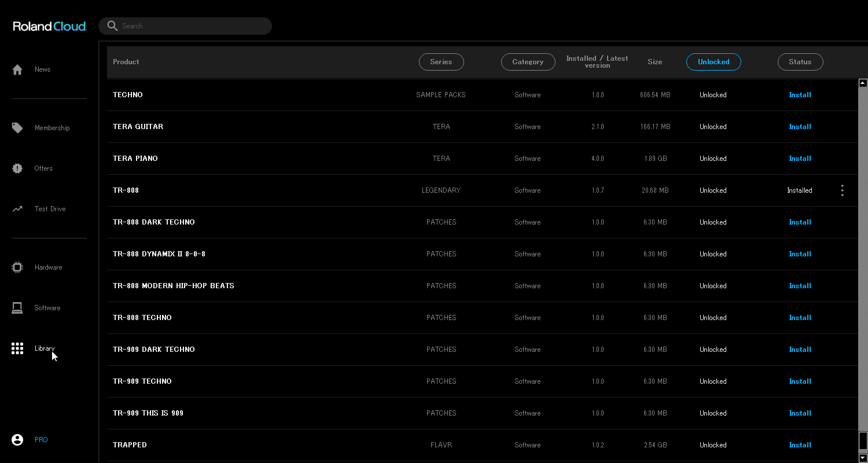The width and height of the screenshot is (868, 463).
Task: Select the TR-808 product name
Action: [126, 190]
